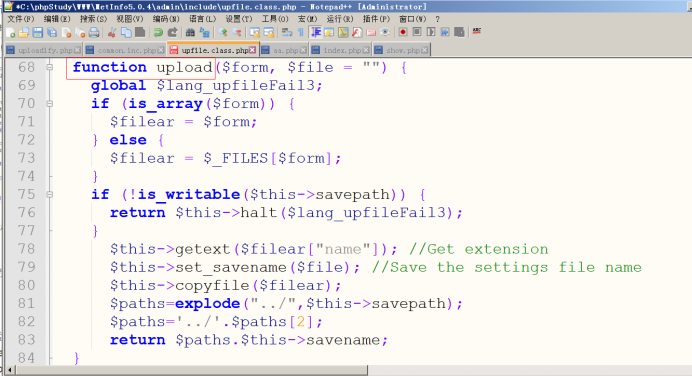Screen dimensions: 692x376
Task: Collapse the if block at line 70
Action: coord(49,104)
